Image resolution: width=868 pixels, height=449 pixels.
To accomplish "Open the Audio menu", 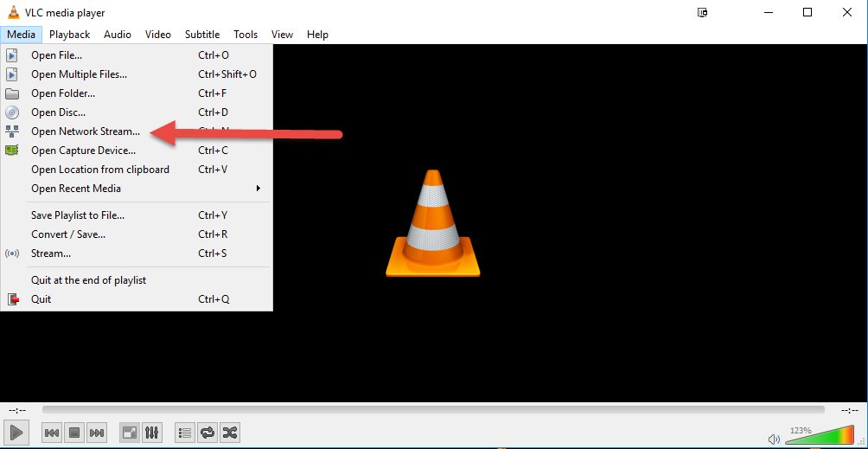I will (x=118, y=35).
